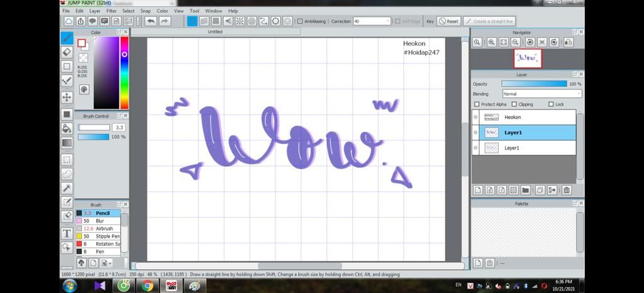This screenshot has width=644, height=293.
Task: Click the cloud icon in top toolbar
Action: click(x=69, y=21)
